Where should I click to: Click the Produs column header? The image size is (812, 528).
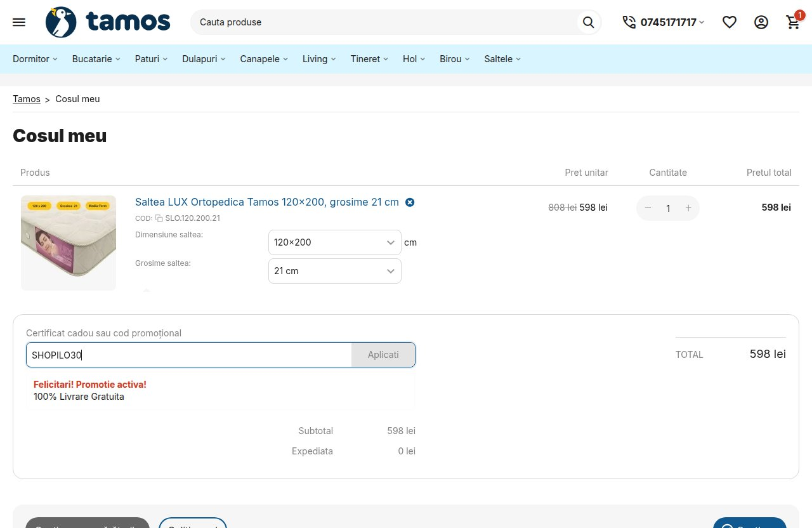pyautogui.click(x=35, y=173)
